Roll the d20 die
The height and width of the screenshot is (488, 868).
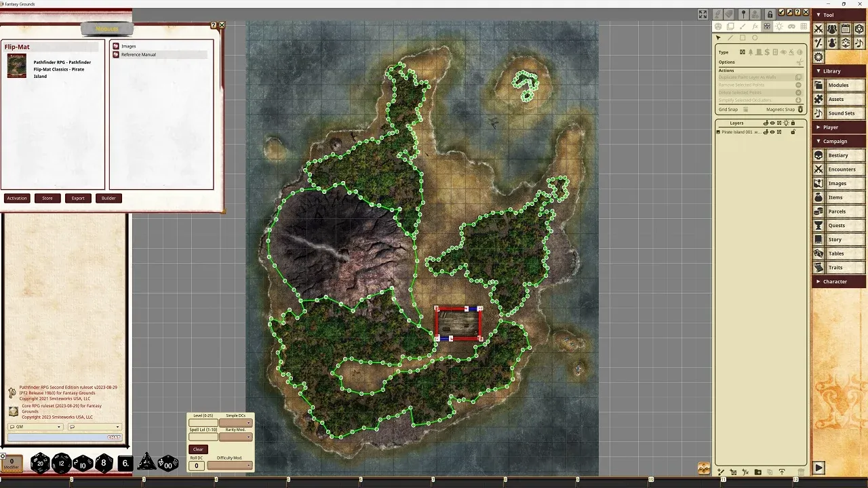[x=40, y=463]
